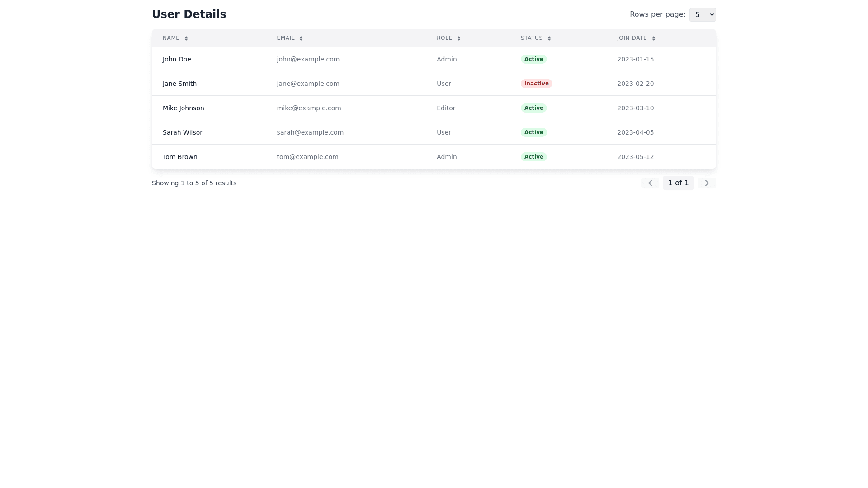Image resolution: width=868 pixels, height=488 pixels.
Task: Click the sort icon next to Join Date
Action: [x=654, y=38]
